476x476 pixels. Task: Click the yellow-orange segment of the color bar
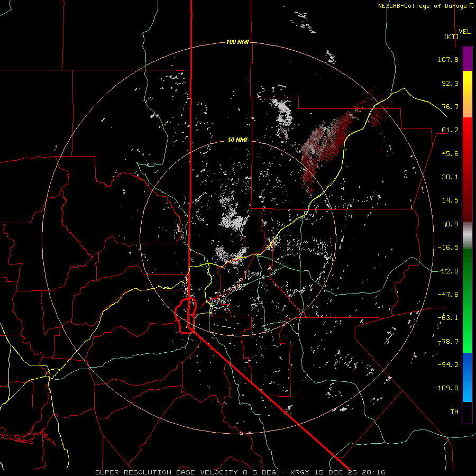tap(467, 94)
